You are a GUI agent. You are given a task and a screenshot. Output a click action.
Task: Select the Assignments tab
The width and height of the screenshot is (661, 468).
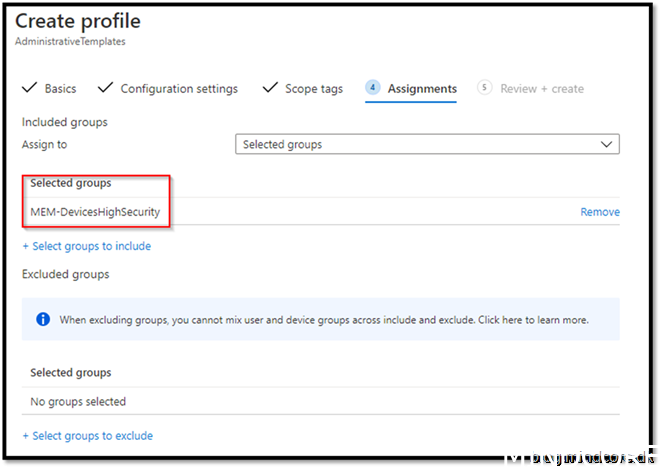point(422,89)
